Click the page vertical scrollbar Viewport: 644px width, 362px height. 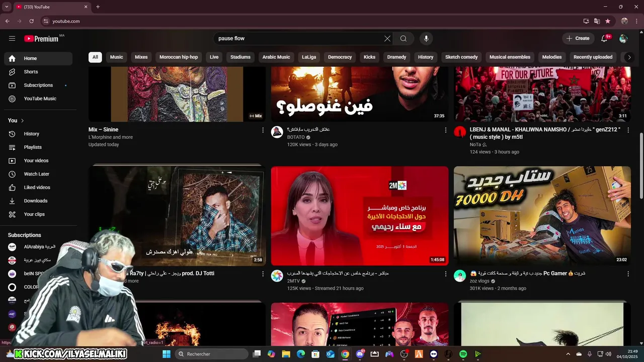point(641,166)
